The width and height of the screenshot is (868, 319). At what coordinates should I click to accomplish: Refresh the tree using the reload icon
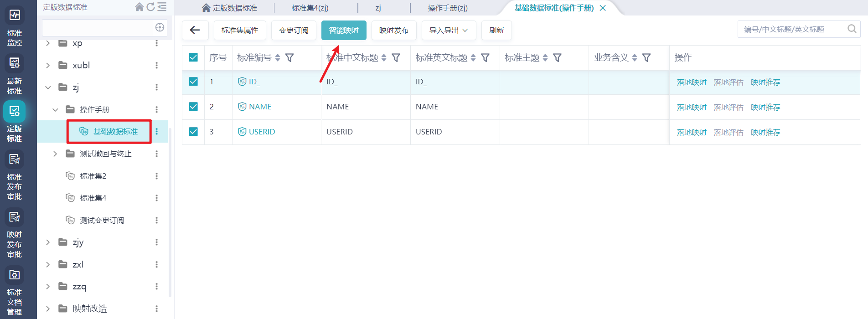[x=150, y=7]
